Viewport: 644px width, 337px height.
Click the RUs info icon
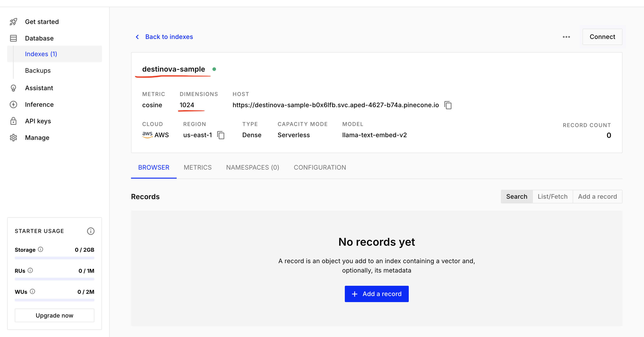(30, 271)
